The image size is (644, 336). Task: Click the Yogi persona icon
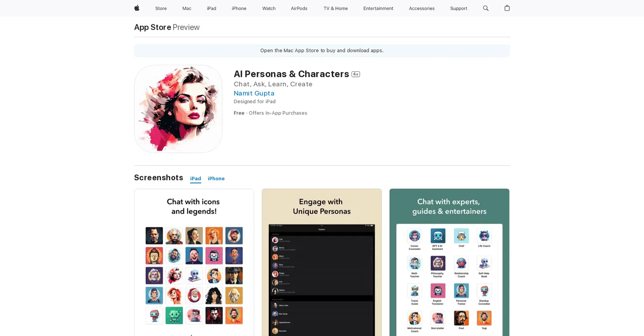tap(484, 318)
